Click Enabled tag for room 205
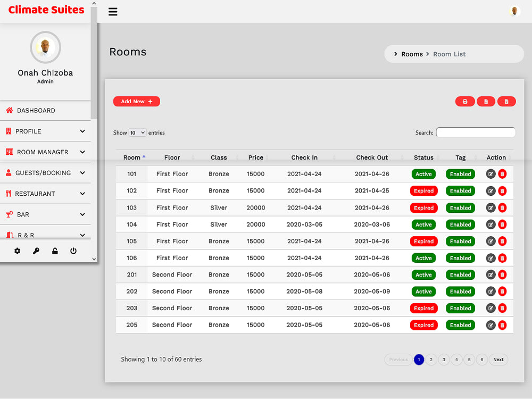The width and height of the screenshot is (532, 399). click(x=460, y=325)
